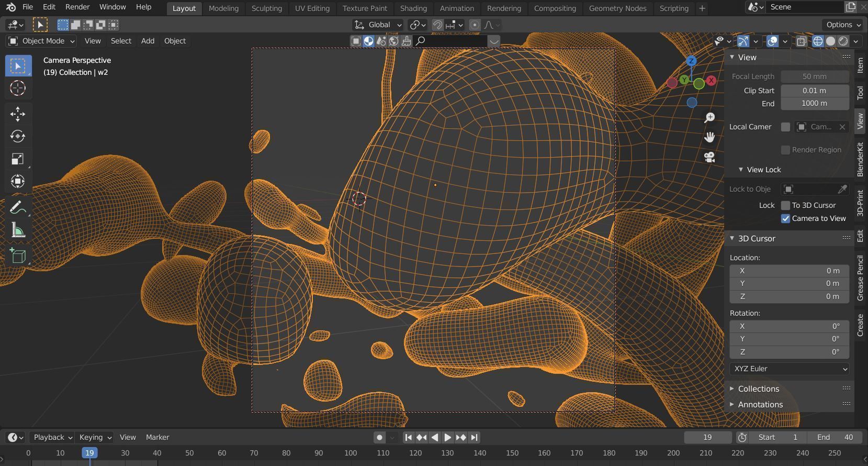868x466 pixels.
Task: Open the XYZ Euler rotation mode dropdown
Action: (x=789, y=369)
